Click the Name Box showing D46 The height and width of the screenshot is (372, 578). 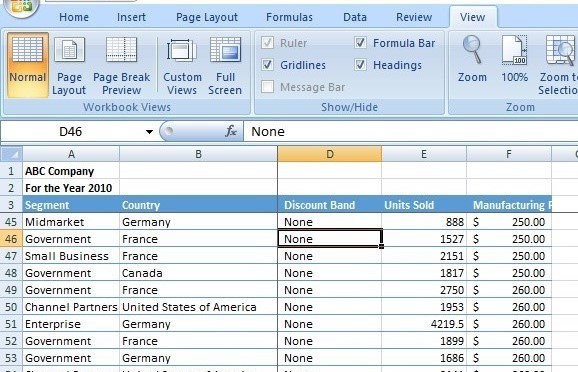(x=71, y=132)
